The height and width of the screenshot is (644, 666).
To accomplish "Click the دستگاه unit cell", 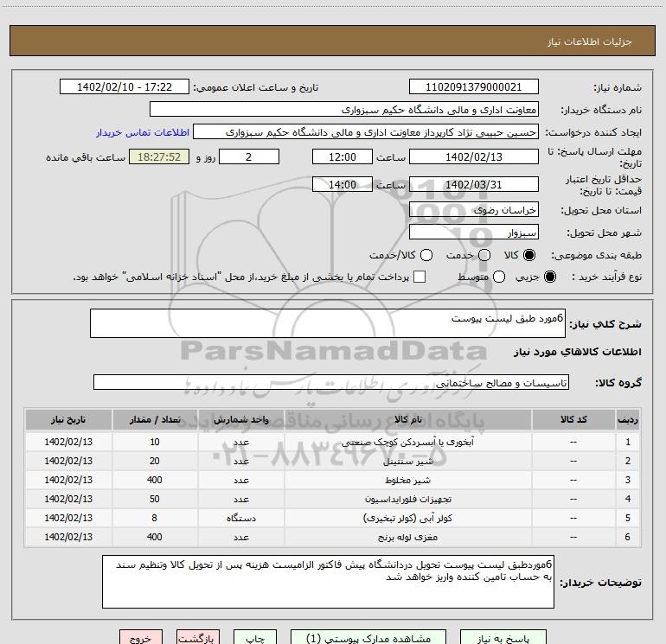I will (240, 519).
